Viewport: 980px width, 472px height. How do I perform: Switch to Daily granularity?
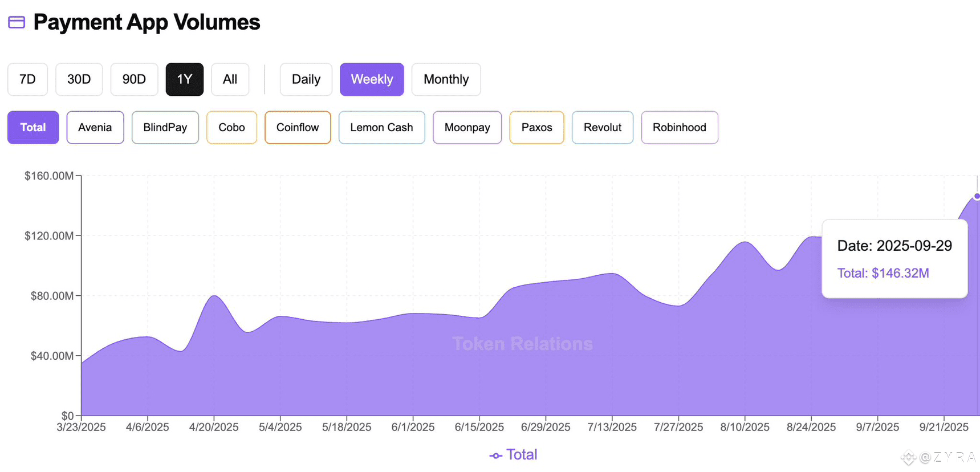coord(306,79)
